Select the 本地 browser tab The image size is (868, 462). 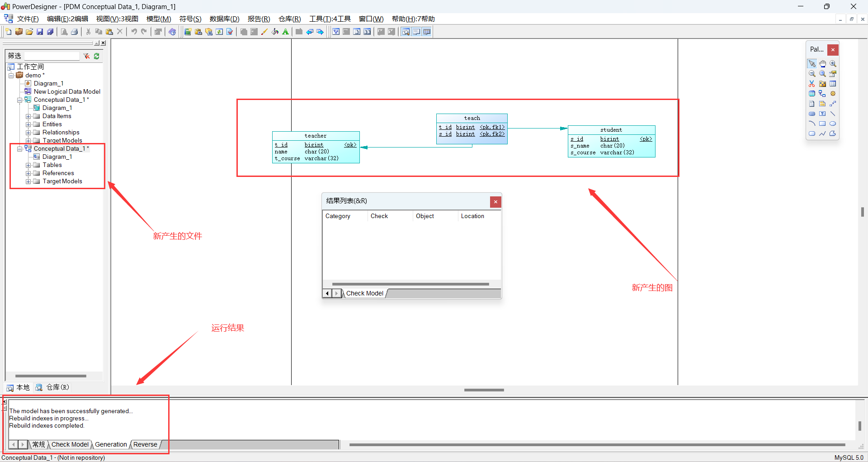18,387
